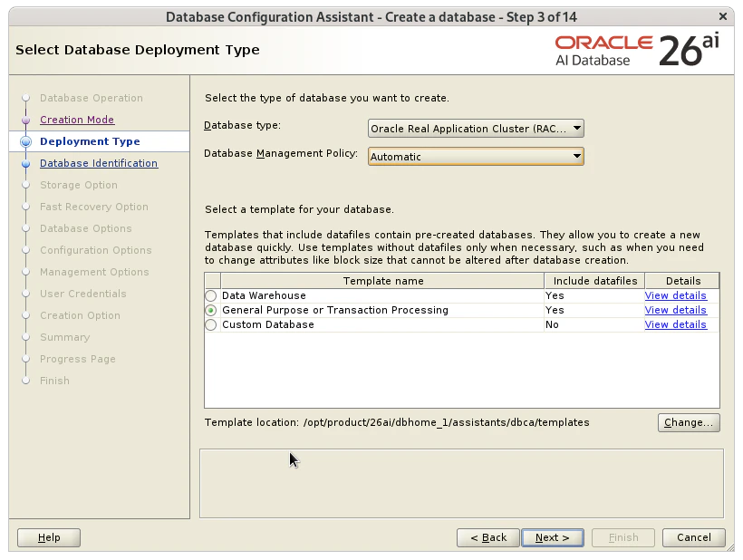View details for Custom Database template
The height and width of the screenshot is (560, 743).
pyautogui.click(x=675, y=325)
